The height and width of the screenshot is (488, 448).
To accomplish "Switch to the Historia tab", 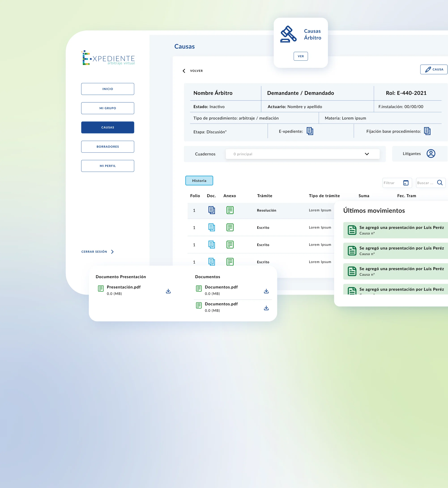I will 199,181.
